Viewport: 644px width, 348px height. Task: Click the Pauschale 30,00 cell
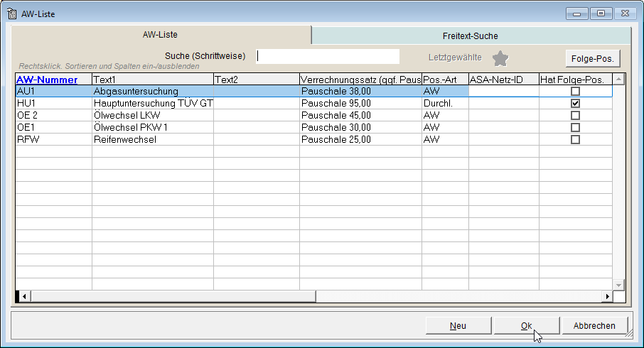pos(360,127)
